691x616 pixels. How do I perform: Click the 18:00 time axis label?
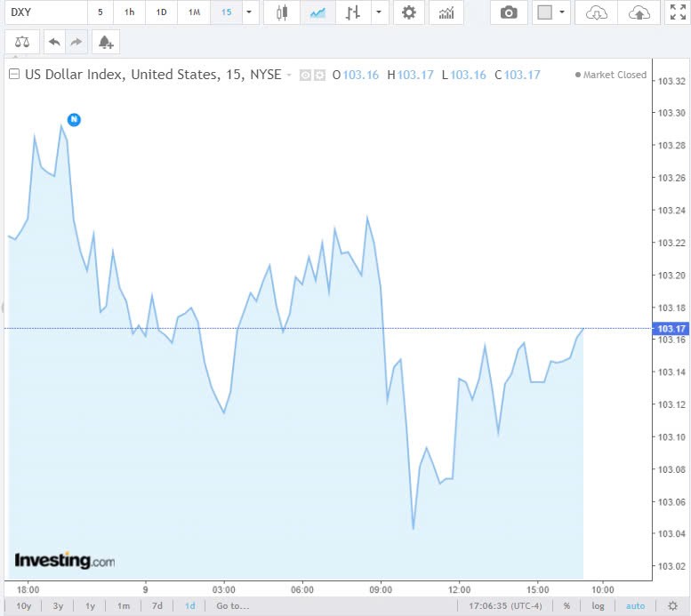(x=28, y=589)
